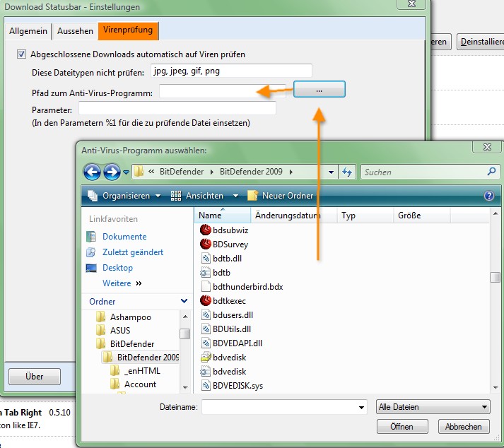The height and width of the screenshot is (448, 504).
Task: Click BitDefender segment in address bar
Action: [x=182, y=172]
